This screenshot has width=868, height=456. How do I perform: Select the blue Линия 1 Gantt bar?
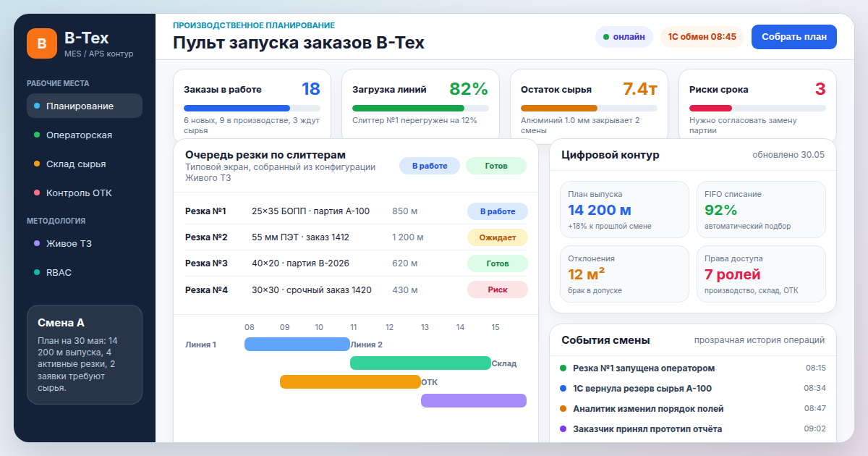[x=297, y=345]
